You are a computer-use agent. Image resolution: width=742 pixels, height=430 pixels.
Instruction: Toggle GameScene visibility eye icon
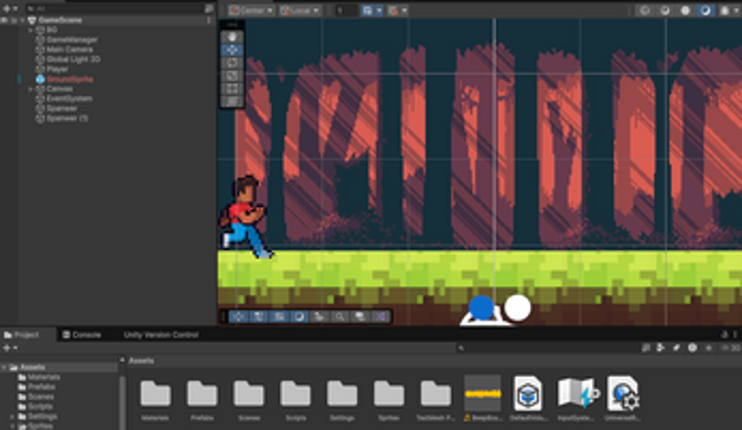[x=5, y=20]
